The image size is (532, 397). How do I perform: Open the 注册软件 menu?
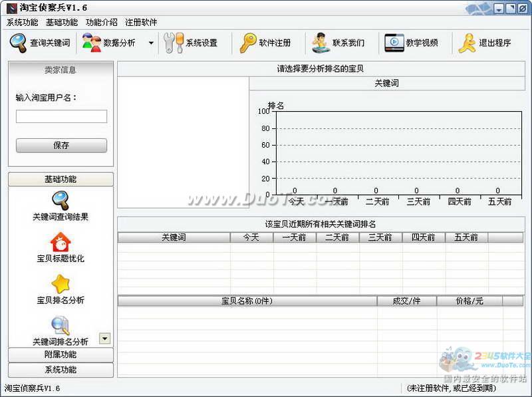coord(141,22)
